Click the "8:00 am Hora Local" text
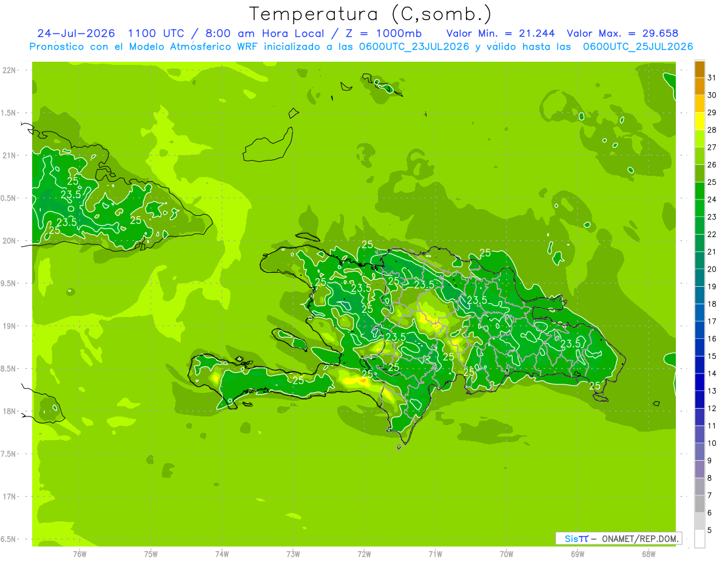Viewport: 728px width, 562px height. [263, 33]
